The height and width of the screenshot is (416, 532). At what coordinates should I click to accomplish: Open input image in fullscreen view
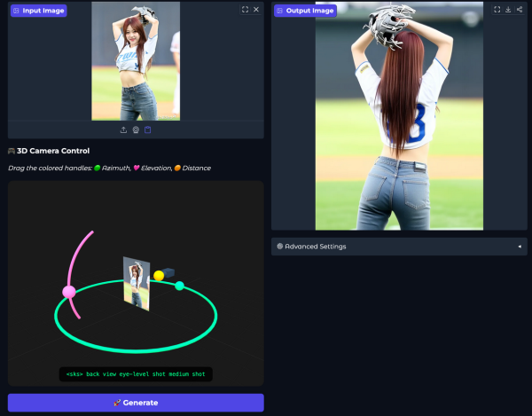pyautogui.click(x=245, y=10)
